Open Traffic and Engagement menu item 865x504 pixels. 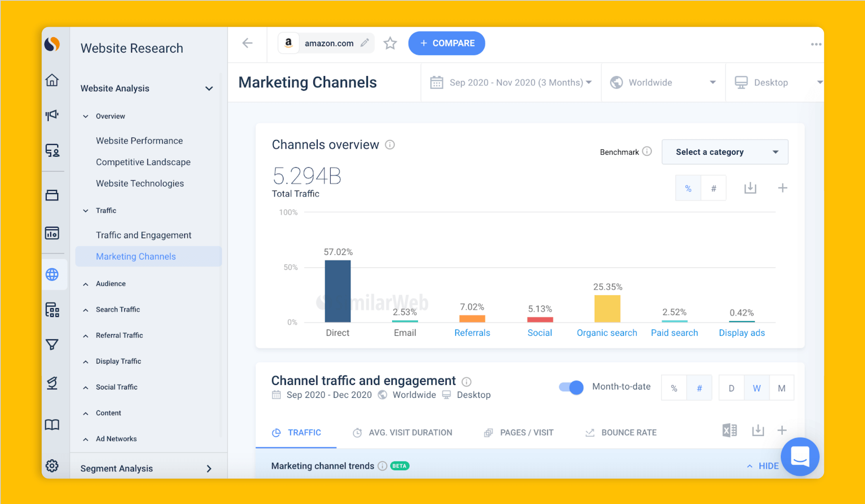[x=143, y=235]
